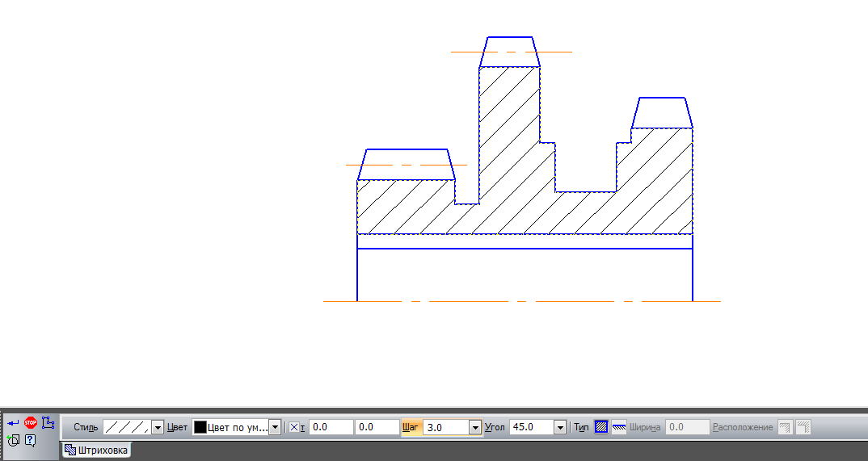
Task: Click the remember state icon
Action: [13, 441]
